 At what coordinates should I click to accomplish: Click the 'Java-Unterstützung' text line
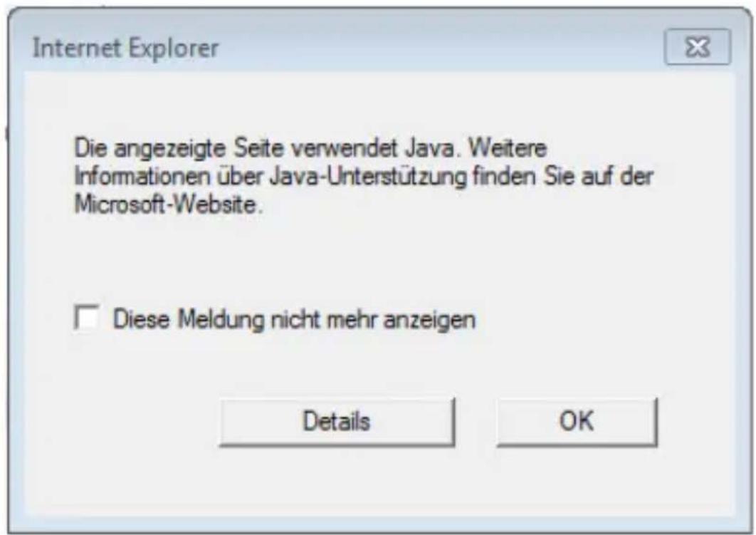[x=368, y=177]
